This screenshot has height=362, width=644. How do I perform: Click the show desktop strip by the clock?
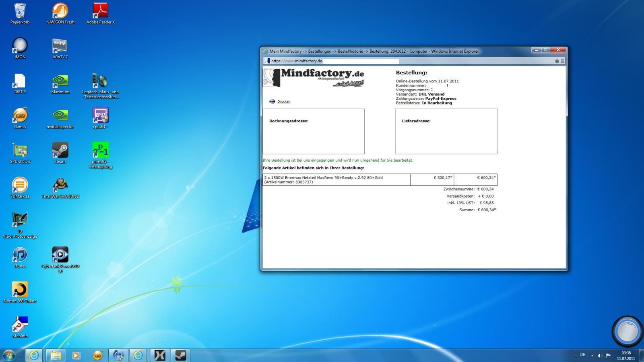[641, 355]
